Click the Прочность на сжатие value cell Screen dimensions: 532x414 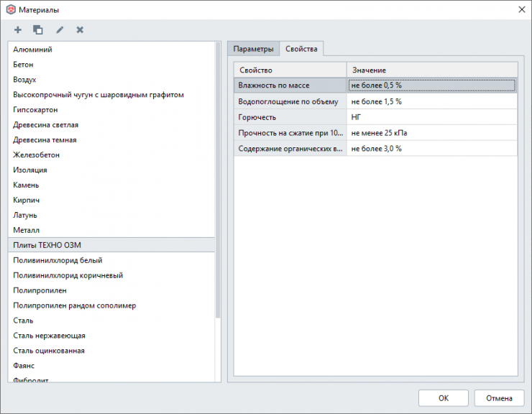(x=431, y=133)
